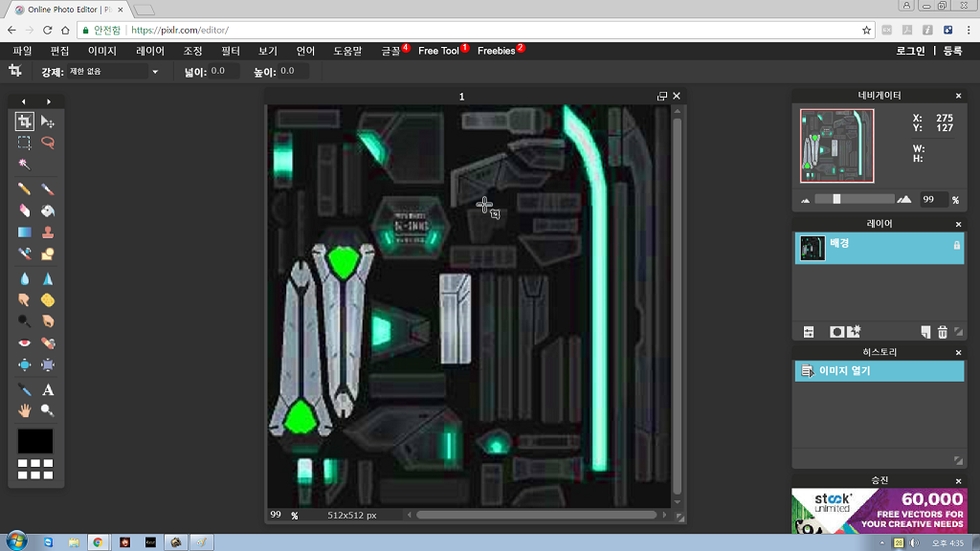Screen dimensions: 980x551
Task: Collapse toolbox with the left arrow
Action: pyautogui.click(x=24, y=101)
